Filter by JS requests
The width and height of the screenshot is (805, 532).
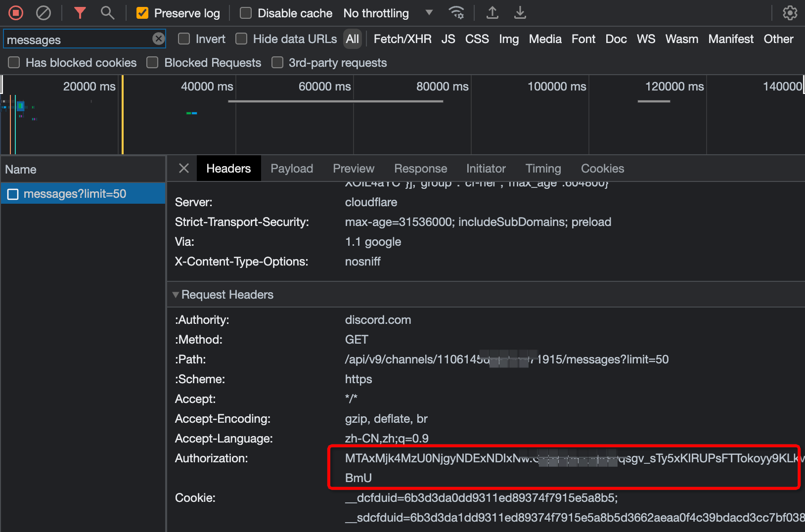pos(448,39)
